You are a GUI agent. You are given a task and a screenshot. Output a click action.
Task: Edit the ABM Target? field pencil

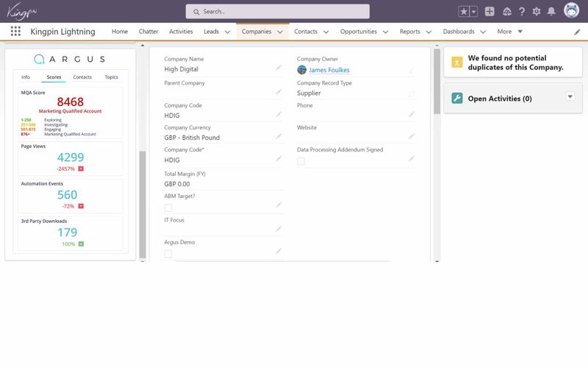pos(279,205)
